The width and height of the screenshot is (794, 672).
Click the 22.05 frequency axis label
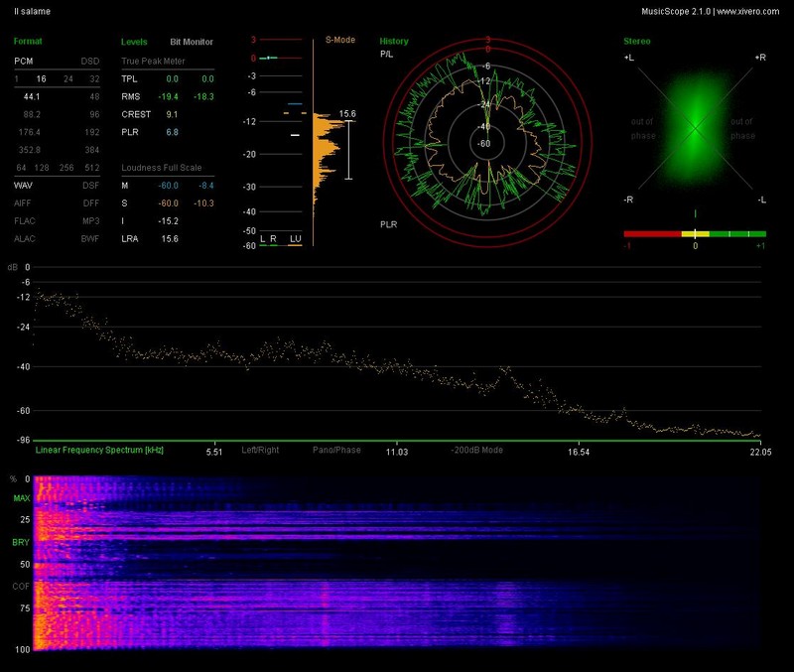click(x=761, y=452)
